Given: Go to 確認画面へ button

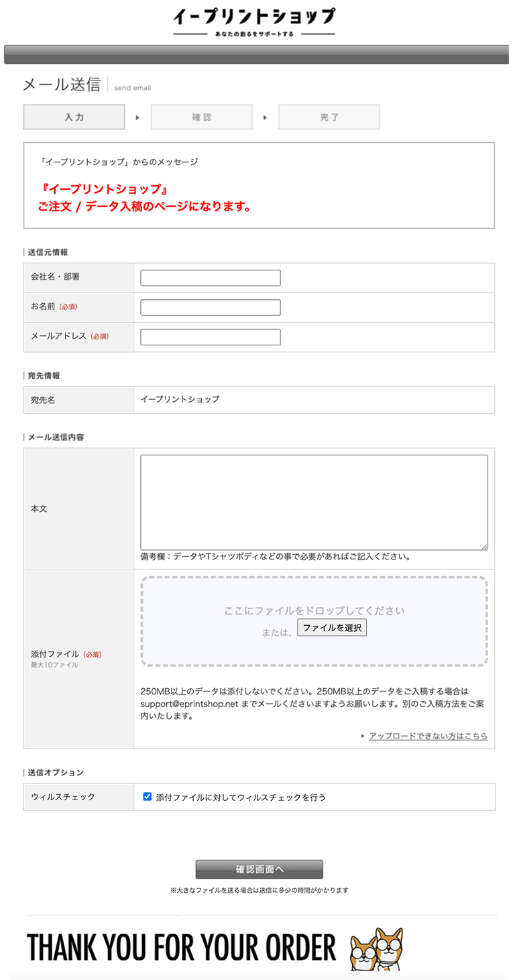Looking at the screenshot, I should coord(259,869).
